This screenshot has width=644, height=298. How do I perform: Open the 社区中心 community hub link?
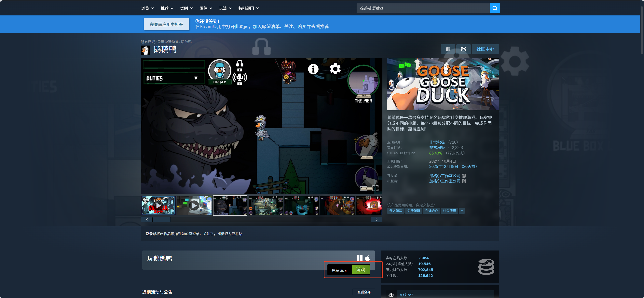tap(485, 49)
